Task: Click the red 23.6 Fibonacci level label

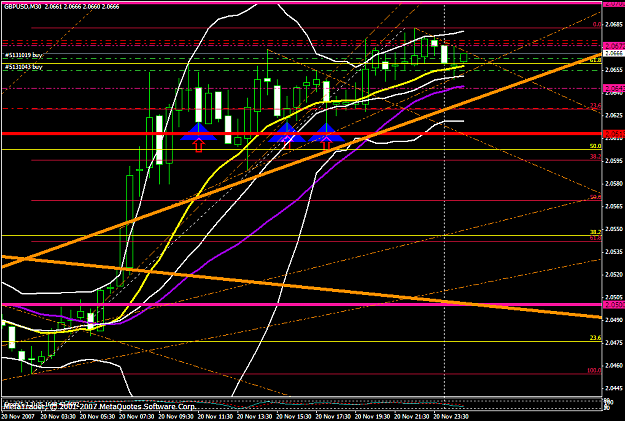Action: (596, 106)
